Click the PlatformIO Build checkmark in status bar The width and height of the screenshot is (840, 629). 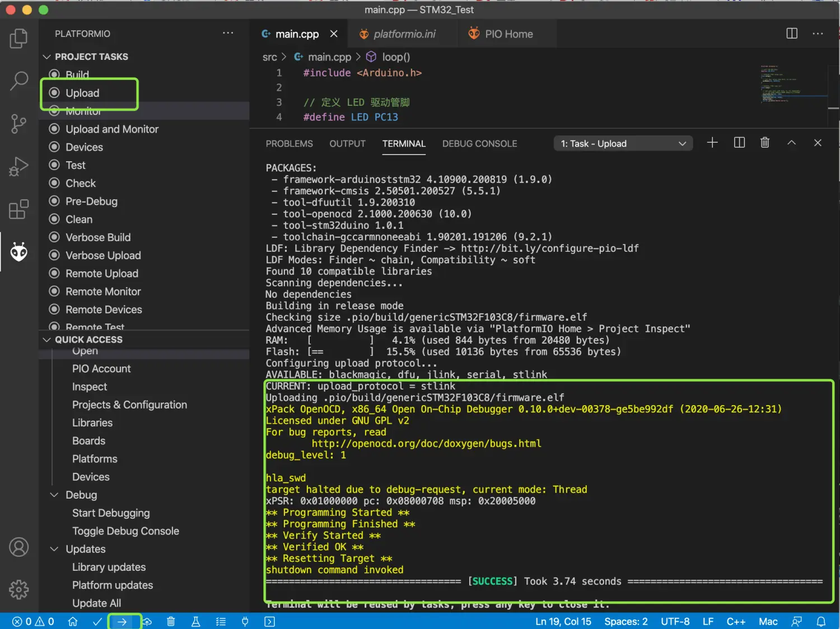point(97,621)
